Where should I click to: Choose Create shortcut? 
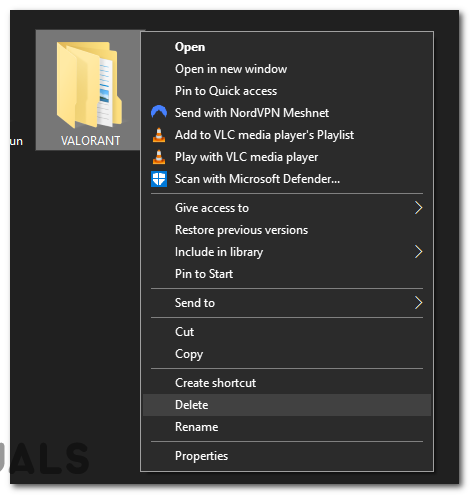tap(287, 383)
